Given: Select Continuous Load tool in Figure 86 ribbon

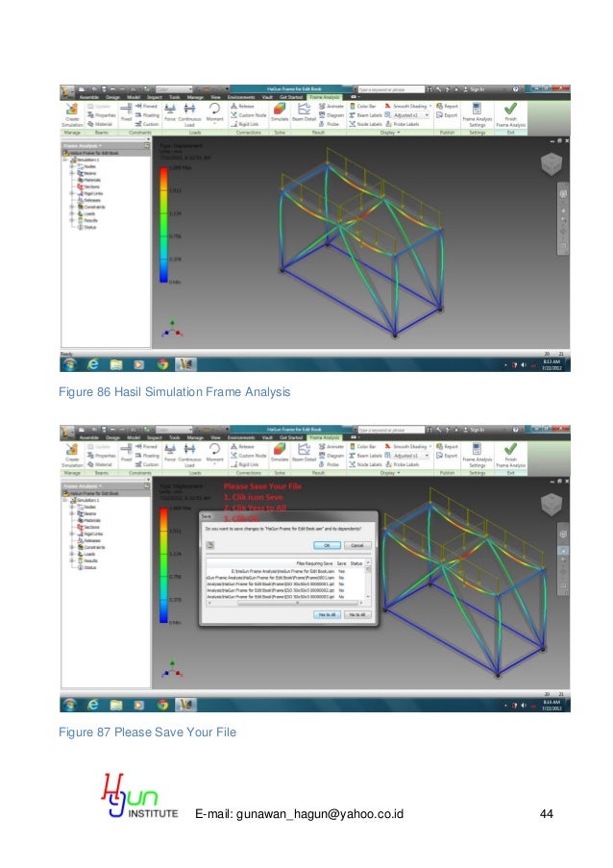Looking at the screenshot, I should click(190, 114).
